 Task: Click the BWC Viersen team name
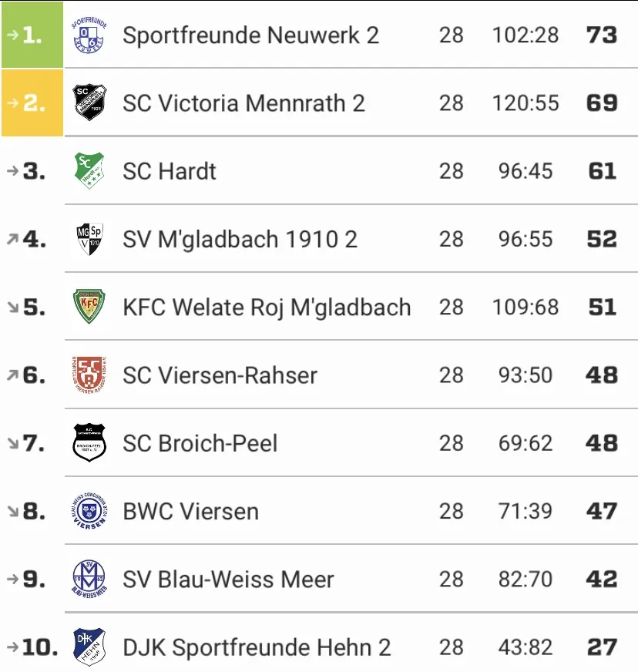(x=190, y=512)
